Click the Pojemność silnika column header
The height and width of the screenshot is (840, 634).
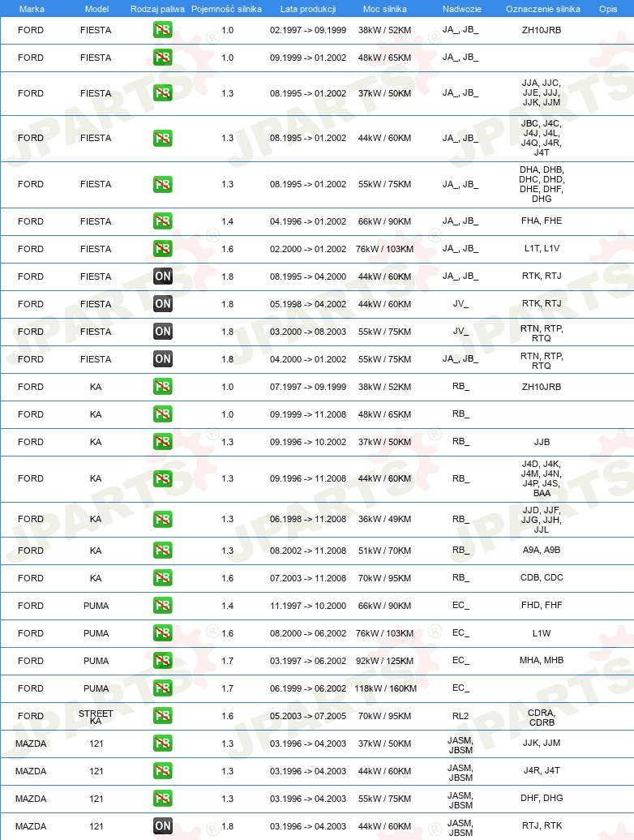(226, 9)
